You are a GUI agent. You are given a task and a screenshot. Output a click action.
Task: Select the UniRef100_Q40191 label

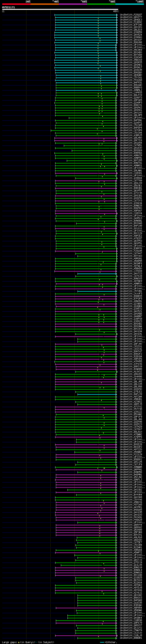(131, 334)
